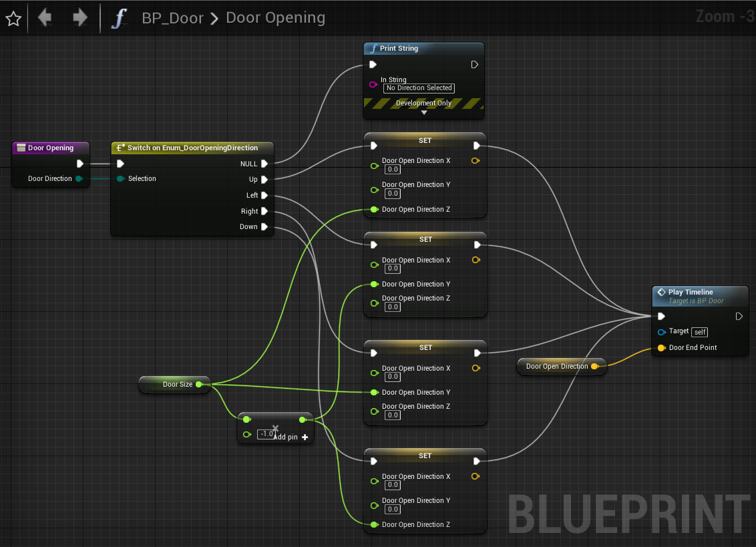Click the function f icon in breadcrumb
Screen dimensions: 756x547
pos(119,18)
